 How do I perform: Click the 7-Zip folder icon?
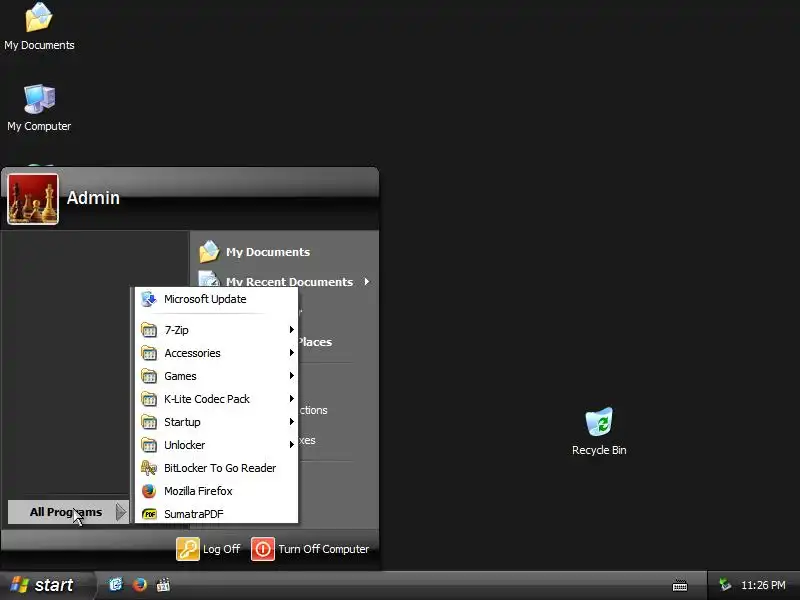pyautogui.click(x=148, y=330)
